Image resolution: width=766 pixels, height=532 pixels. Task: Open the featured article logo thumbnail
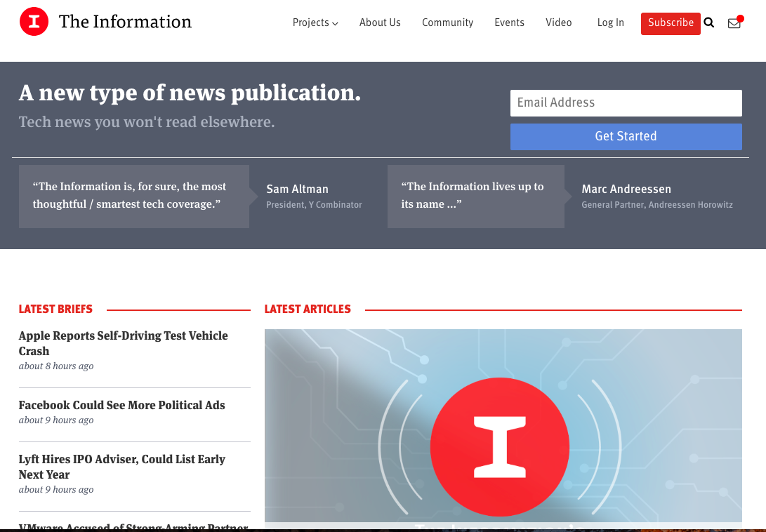pos(503,426)
